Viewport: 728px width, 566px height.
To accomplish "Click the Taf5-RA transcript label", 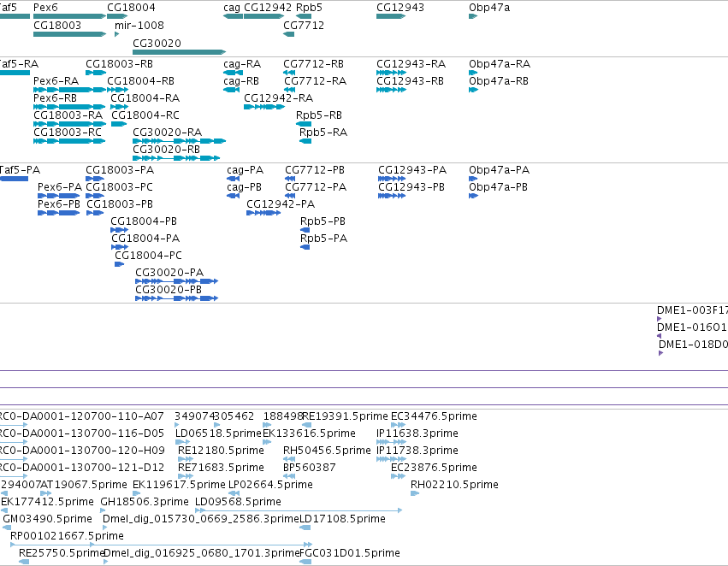I will click(19, 63).
